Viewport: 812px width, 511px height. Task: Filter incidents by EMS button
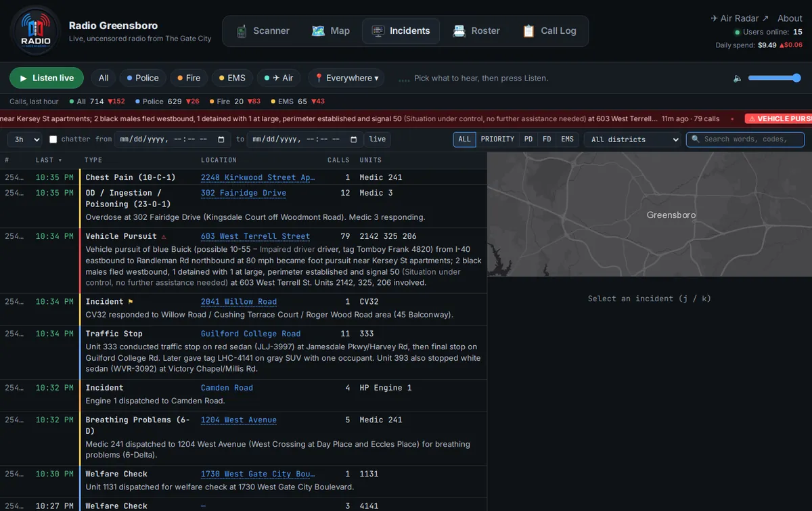[x=567, y=139]
